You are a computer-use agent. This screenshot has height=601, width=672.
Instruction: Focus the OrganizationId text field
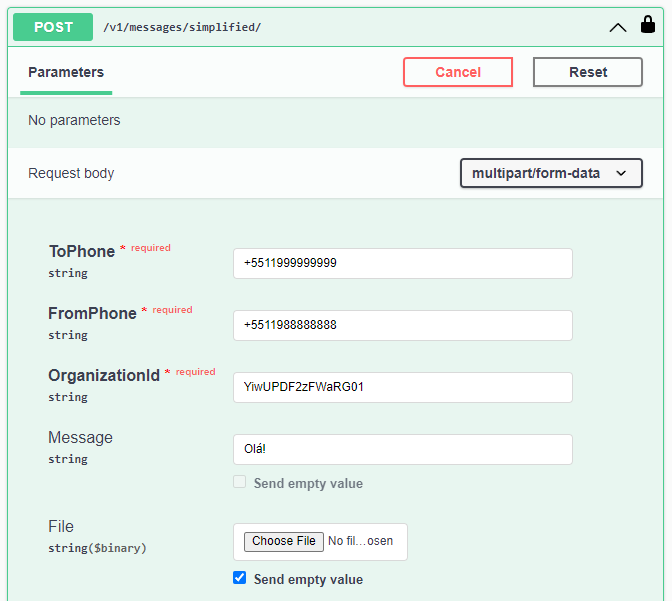point(402,387)
